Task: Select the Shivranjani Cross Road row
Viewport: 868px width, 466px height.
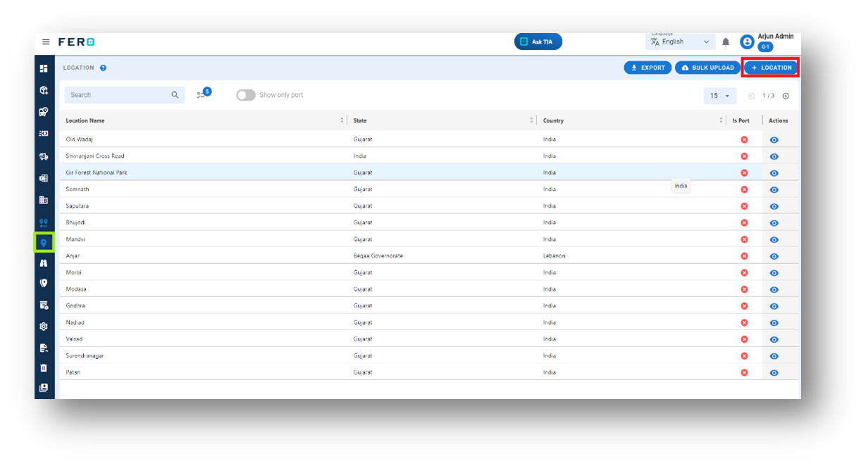Action: point(429,156)
